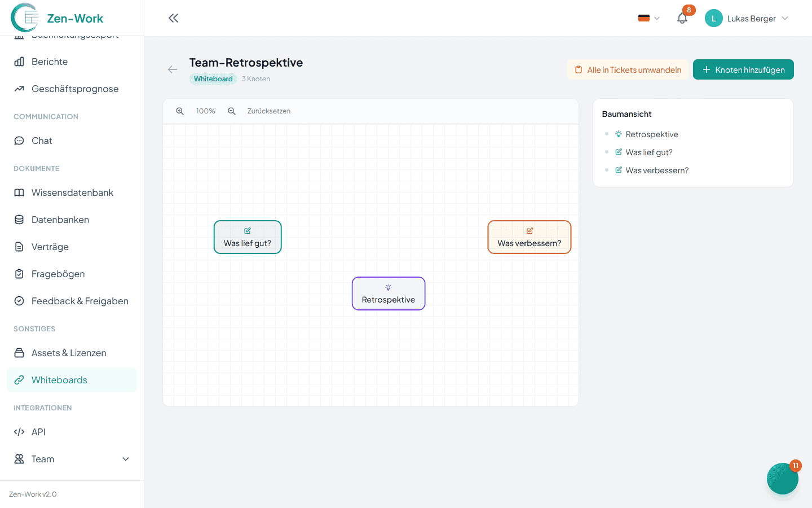Click the Zen-Work v2.0 version text
This screenshot has width=812, height=508.
33,494
